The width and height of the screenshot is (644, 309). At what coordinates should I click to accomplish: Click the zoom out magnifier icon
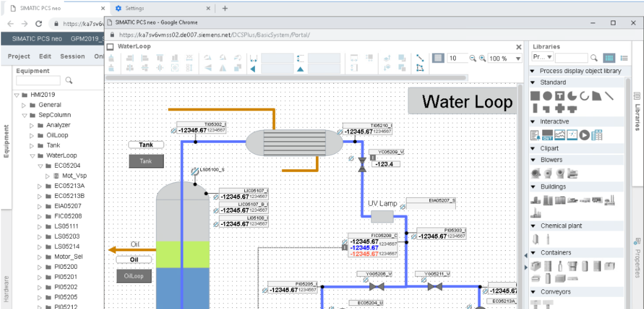[x=472, y=58]
